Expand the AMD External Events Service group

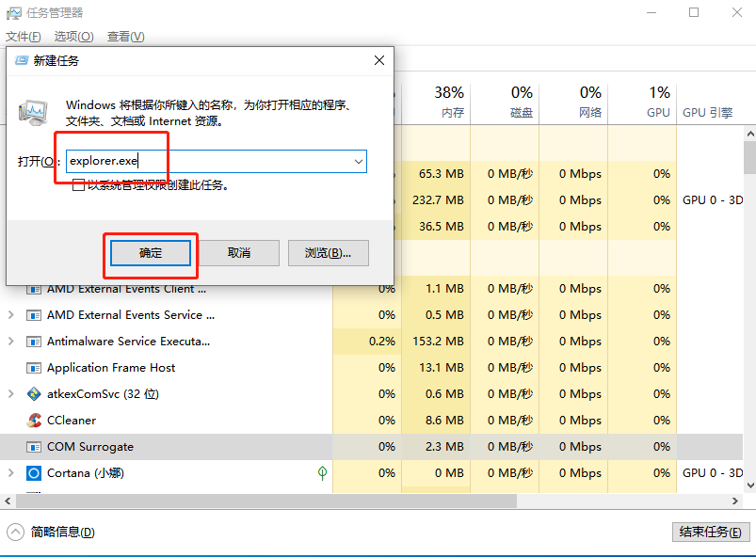coord(10,315)
